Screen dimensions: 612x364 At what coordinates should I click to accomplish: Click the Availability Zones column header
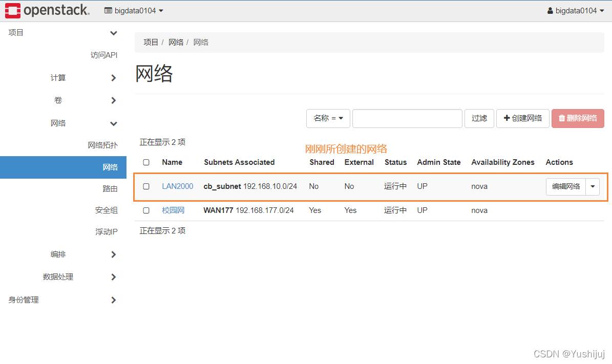pos(503,162)
